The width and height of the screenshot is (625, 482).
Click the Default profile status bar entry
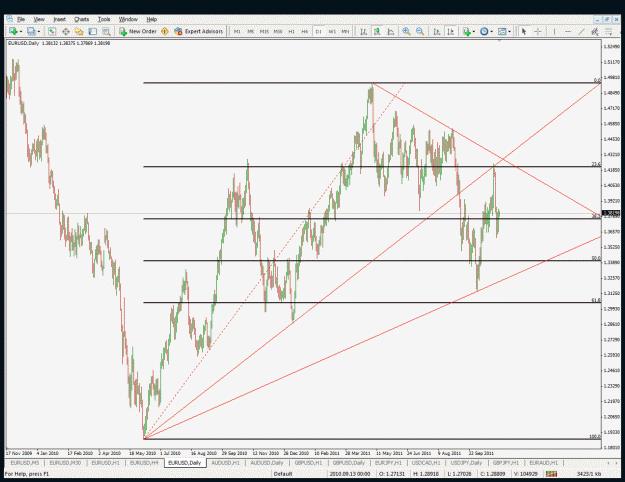(283, 474)
